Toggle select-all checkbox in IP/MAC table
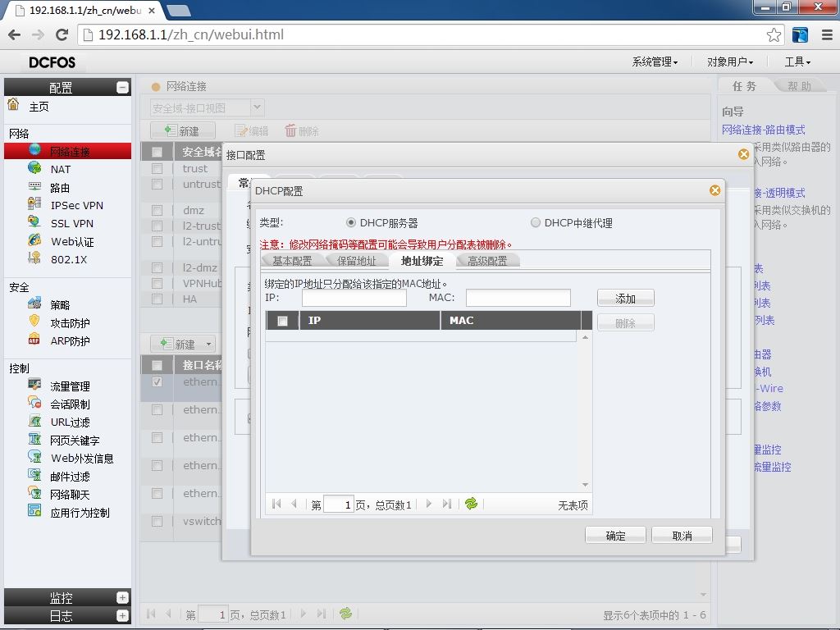This screenshot has height=630, width=840. tap(282, 321)
